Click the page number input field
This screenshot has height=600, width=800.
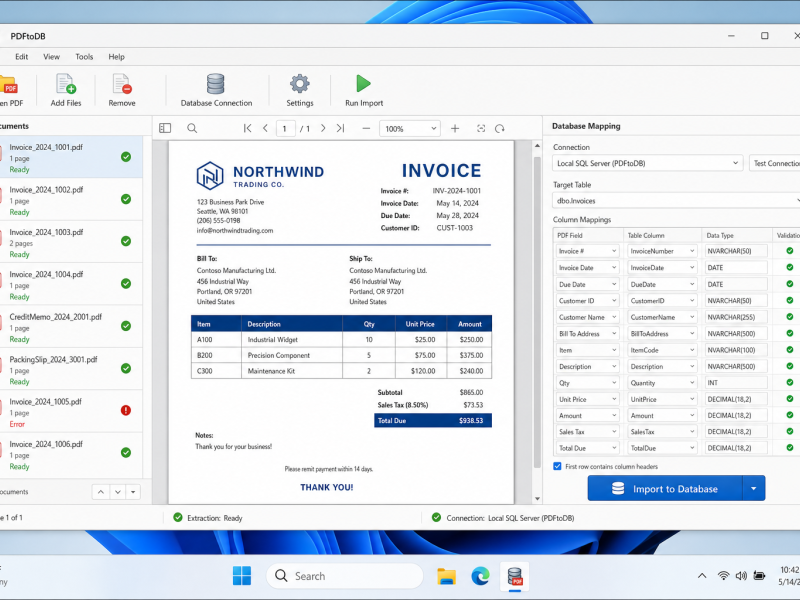coord(285,129)
